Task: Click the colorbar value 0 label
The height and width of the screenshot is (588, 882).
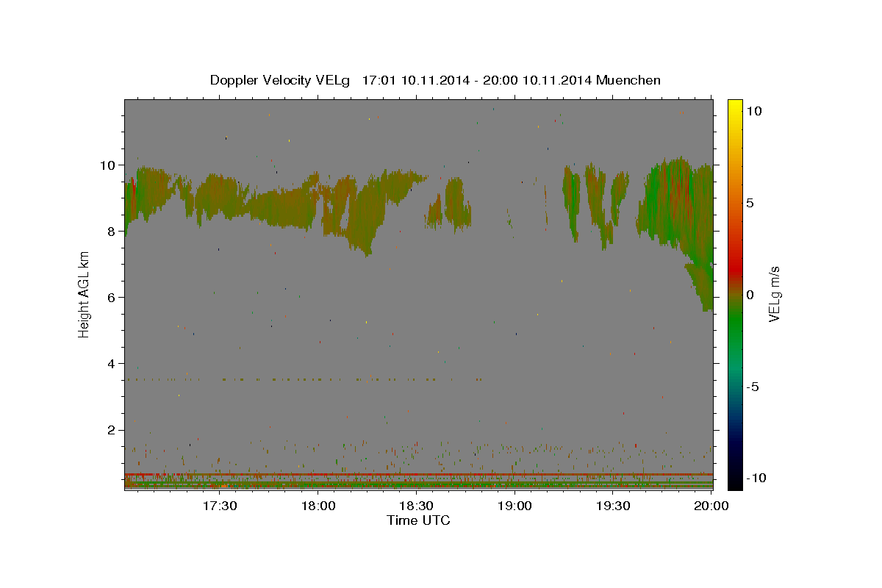Action: (750, 294)
